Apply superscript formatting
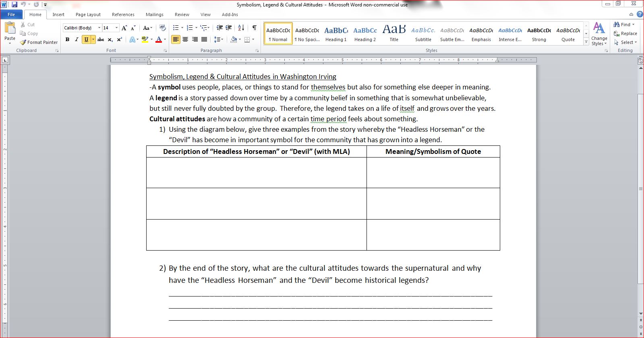Image resolution: width=644 pixels, height=338 pixels. tap(120, 39)
